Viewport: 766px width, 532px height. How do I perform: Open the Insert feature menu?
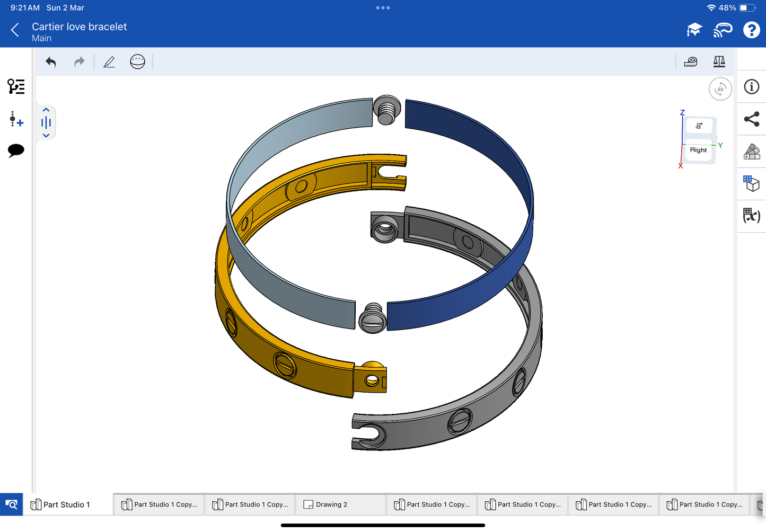(x=16, y=119)
